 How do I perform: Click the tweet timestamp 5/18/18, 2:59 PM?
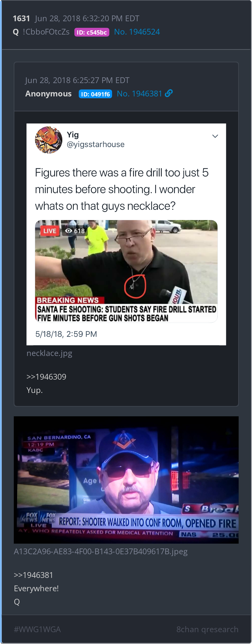point(66,334)
